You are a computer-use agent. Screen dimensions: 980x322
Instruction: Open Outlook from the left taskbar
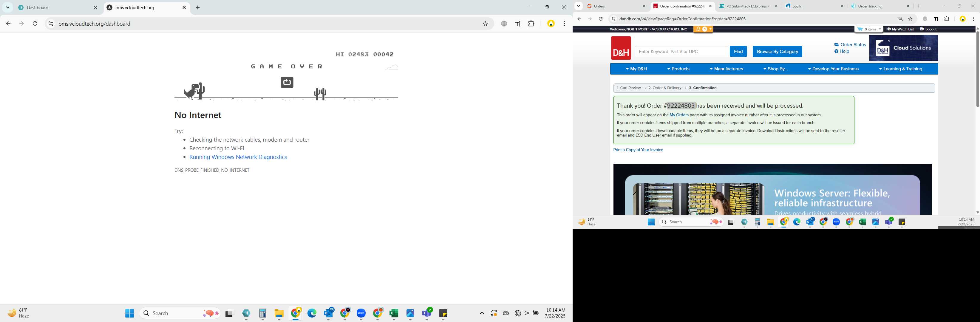tap(328, 313)
